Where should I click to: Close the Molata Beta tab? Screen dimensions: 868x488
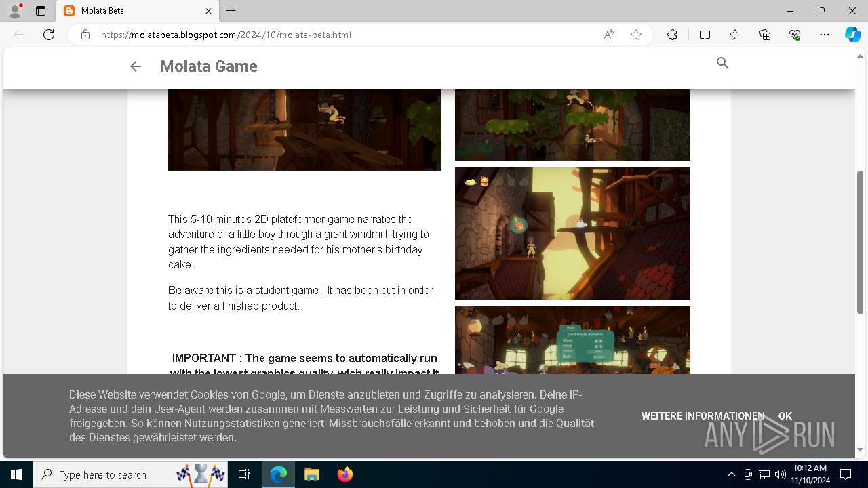[x=208, y=11]
